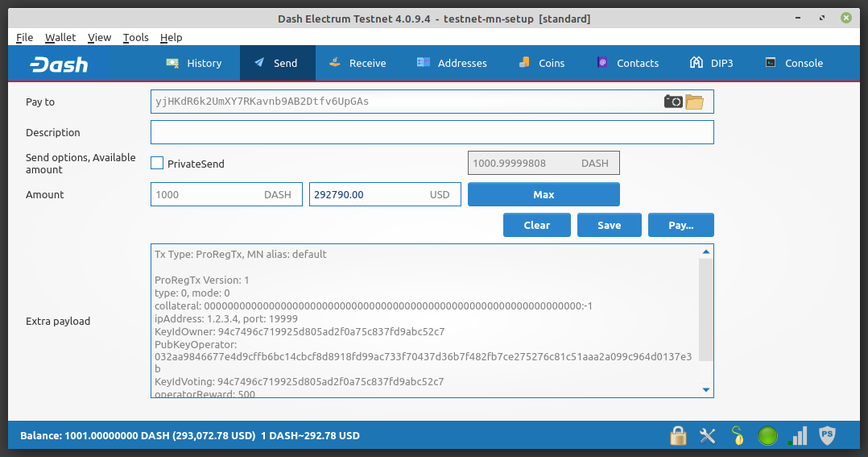Click the Description input field
This screenshot has height=457, width=868.
432,132
